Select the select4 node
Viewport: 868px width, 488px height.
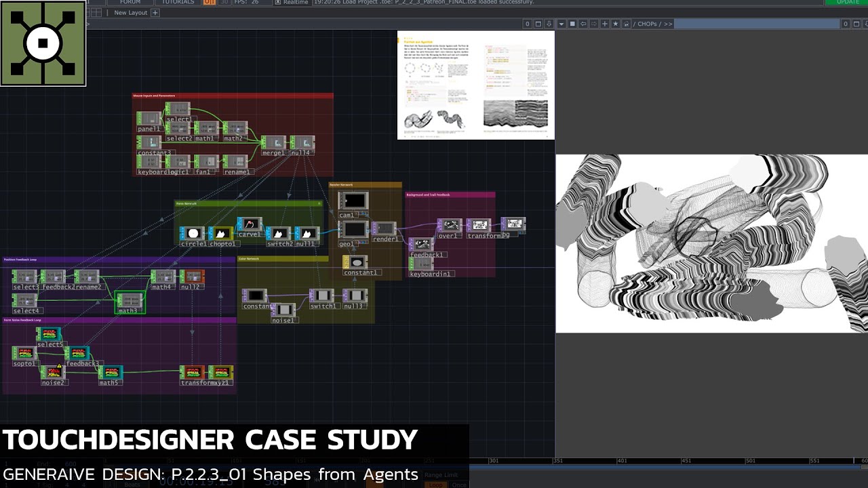tap(24, 301)
